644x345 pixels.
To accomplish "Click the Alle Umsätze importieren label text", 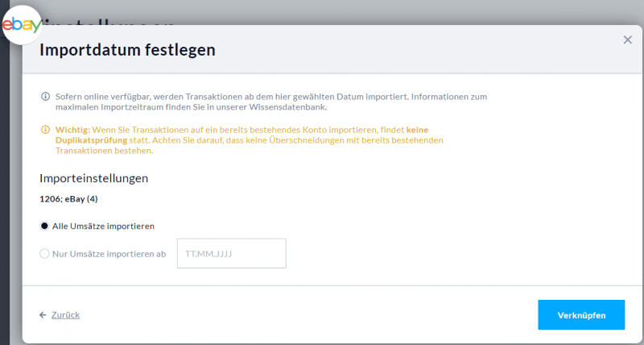I will (103, 226).
